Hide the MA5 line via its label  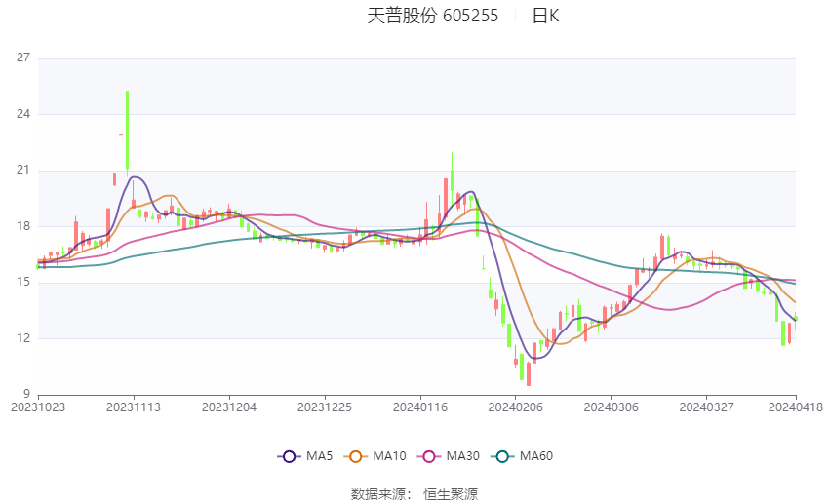pyautogui.click(x=319, y=456)
